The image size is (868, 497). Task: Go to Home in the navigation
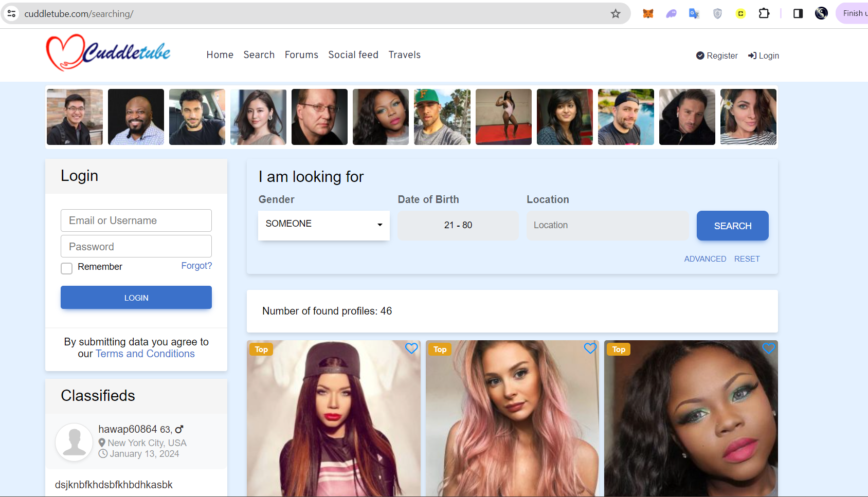coord(220,54)
